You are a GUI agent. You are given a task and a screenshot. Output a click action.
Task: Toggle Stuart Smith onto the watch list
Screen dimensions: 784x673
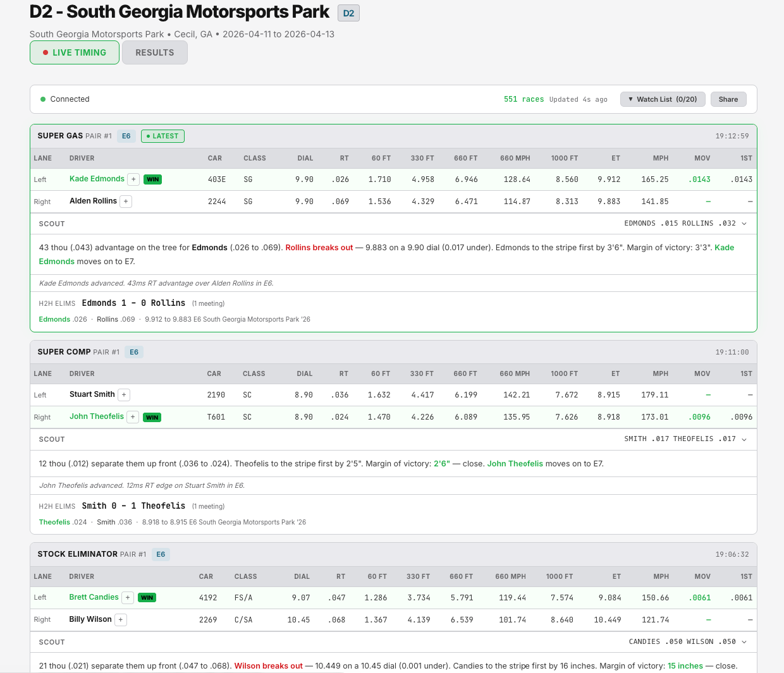point(124,394)
